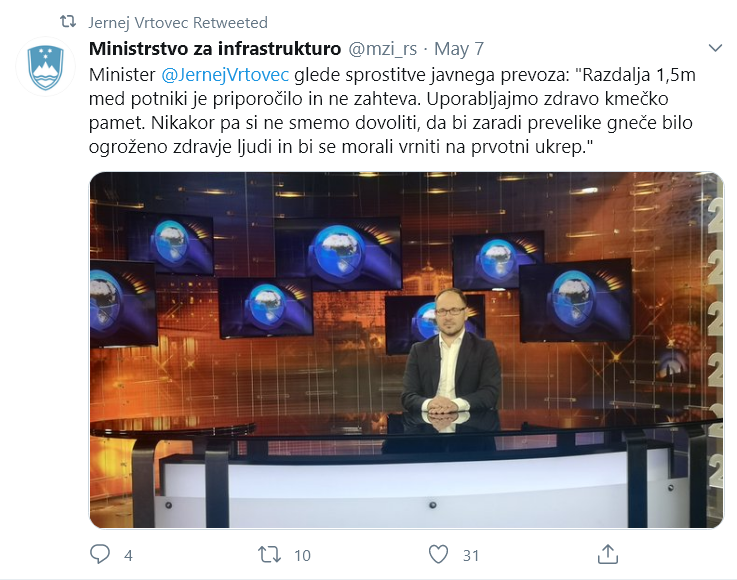Viewport: 737px width, 580px height.
Task: Open the tweet text about Razdalja 1,5m
Action: click(392, 111)
